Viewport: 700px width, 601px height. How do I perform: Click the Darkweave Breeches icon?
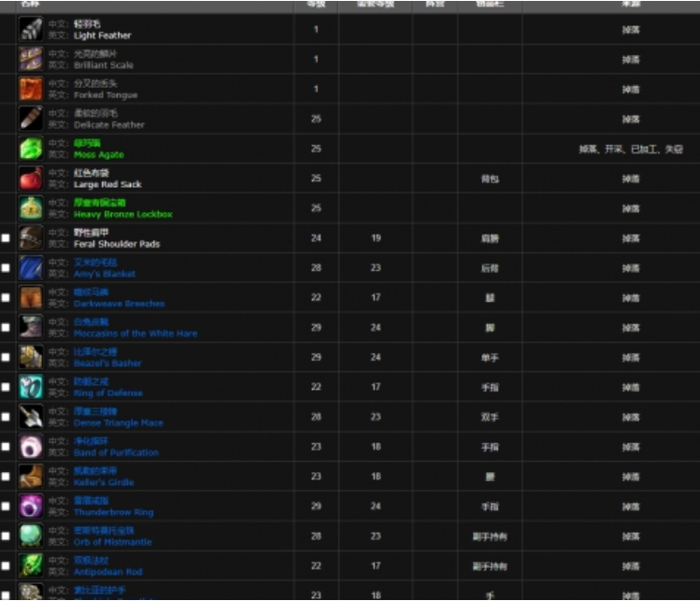coord(31,298)
